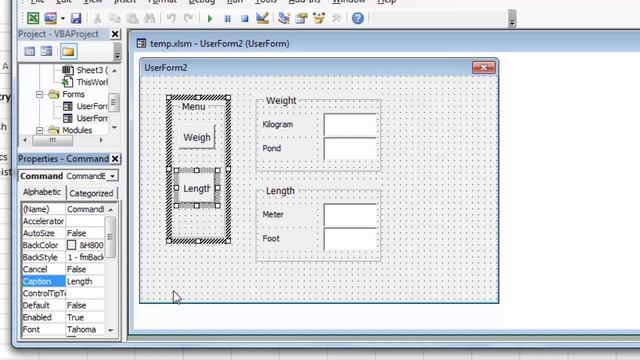Collapse the Modules folder node
640x360 pixels.
coord(40,131)
